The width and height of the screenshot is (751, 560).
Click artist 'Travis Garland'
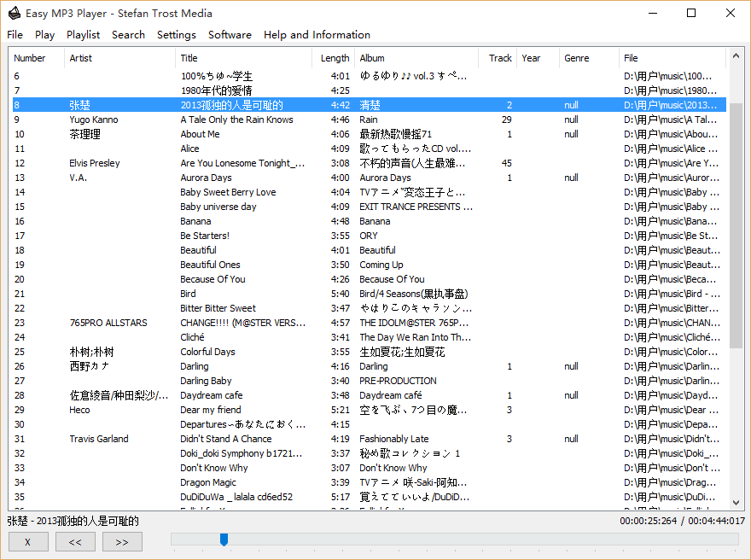(99, 439)
